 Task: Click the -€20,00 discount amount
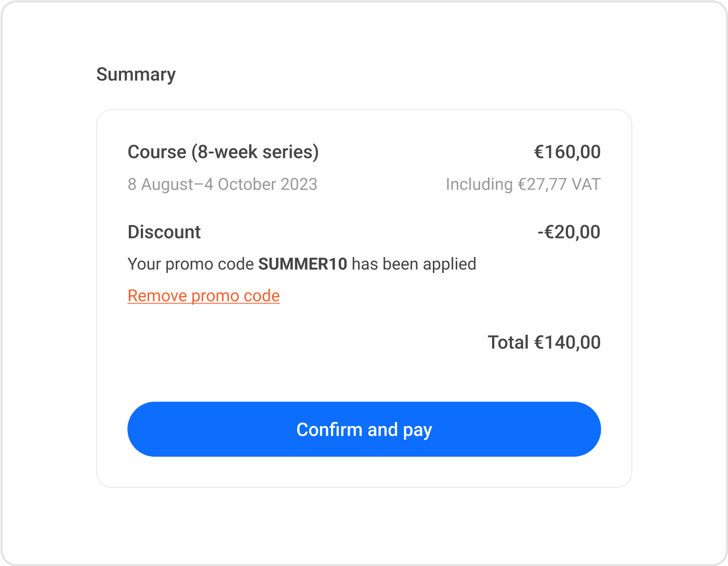point(569,232)
